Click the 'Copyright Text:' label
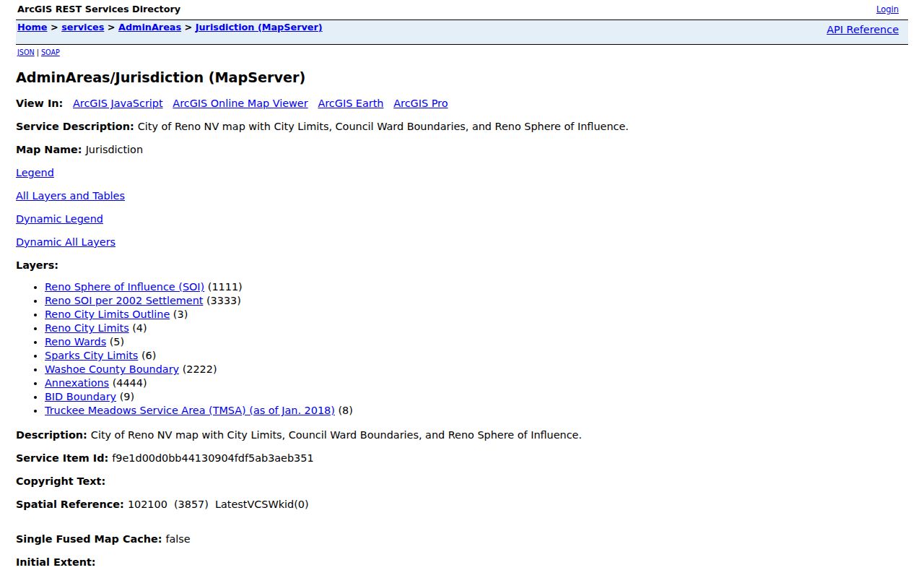Image resolution: width=924 pixels, height=578 pixels. click(x=61, y=481)
